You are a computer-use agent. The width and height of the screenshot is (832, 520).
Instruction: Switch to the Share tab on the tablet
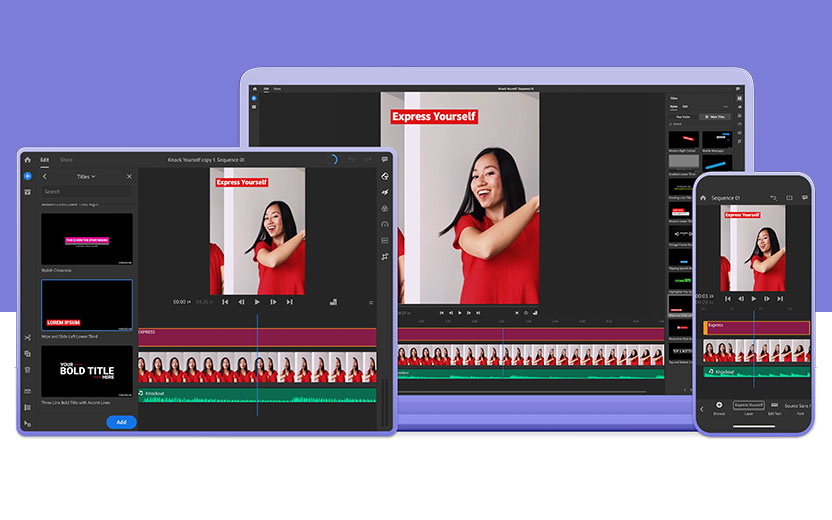[x=66, y=160]
